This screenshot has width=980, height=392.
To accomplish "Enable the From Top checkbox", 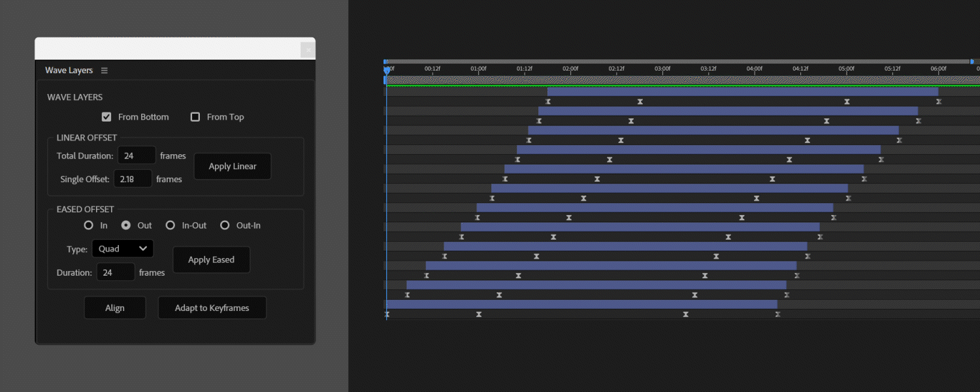I will [x=195, y=117].
